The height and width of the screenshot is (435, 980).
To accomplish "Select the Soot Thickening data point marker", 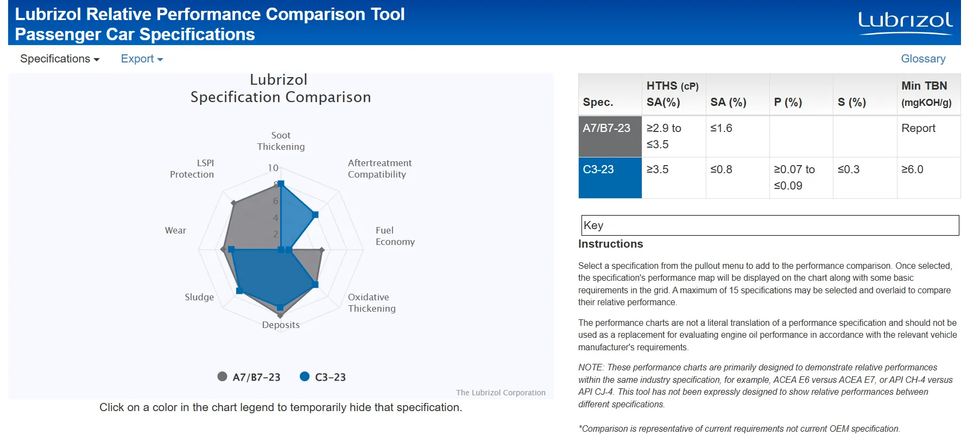I will [x=281, y=184].
